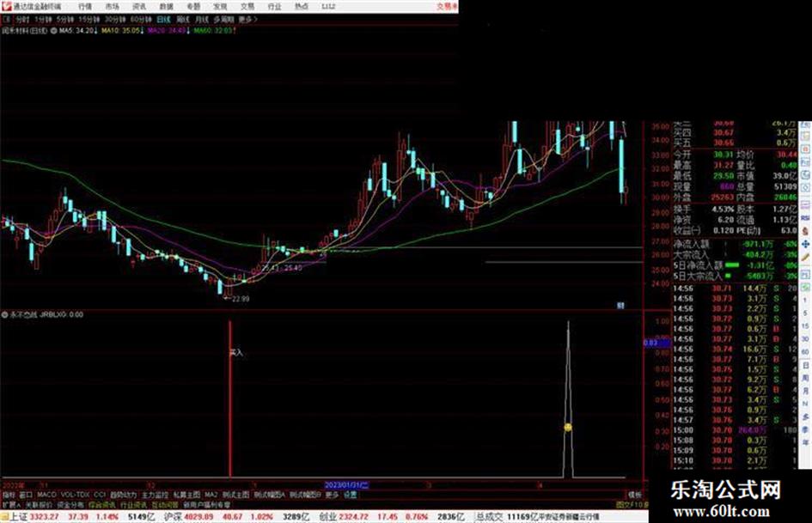Click 设置 in the indicator tab bar
The image size is (812, 523).
[x=350, y=495]
